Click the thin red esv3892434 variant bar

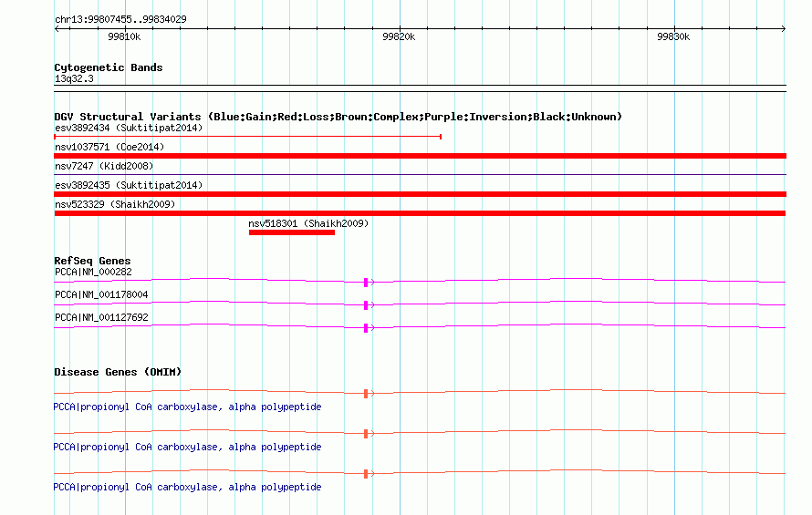247,137
